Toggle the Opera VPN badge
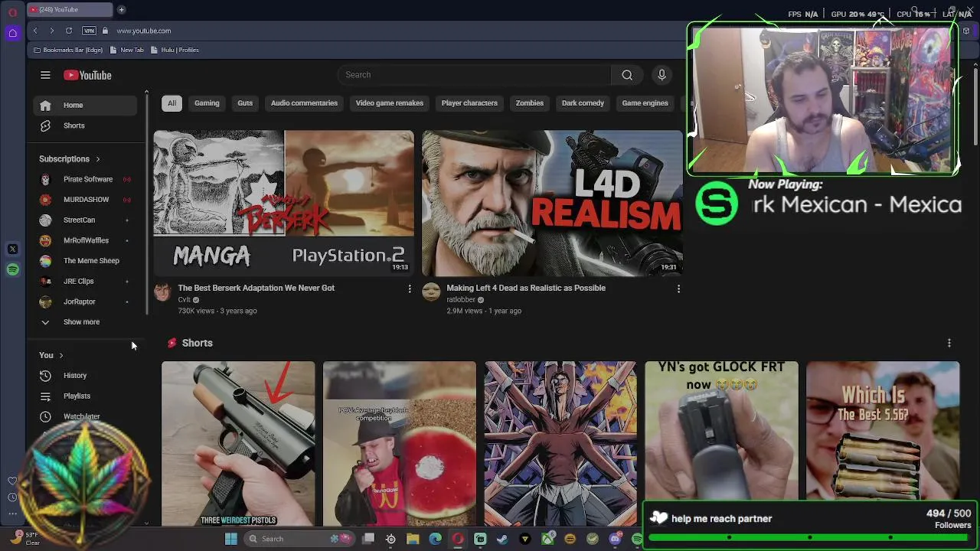The height and width of the screenshot is (551, 980). tap(89, 31)
